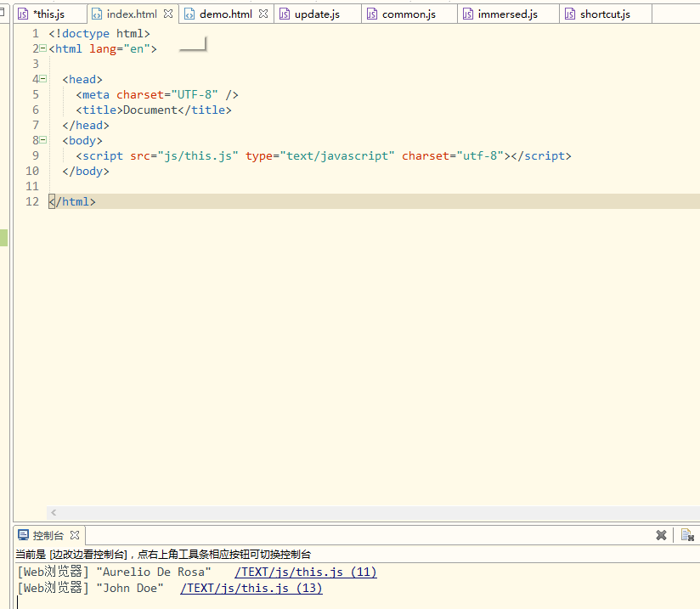Click line number 1 in the gutter
The image size is (700, 609).
pos(36,33)
